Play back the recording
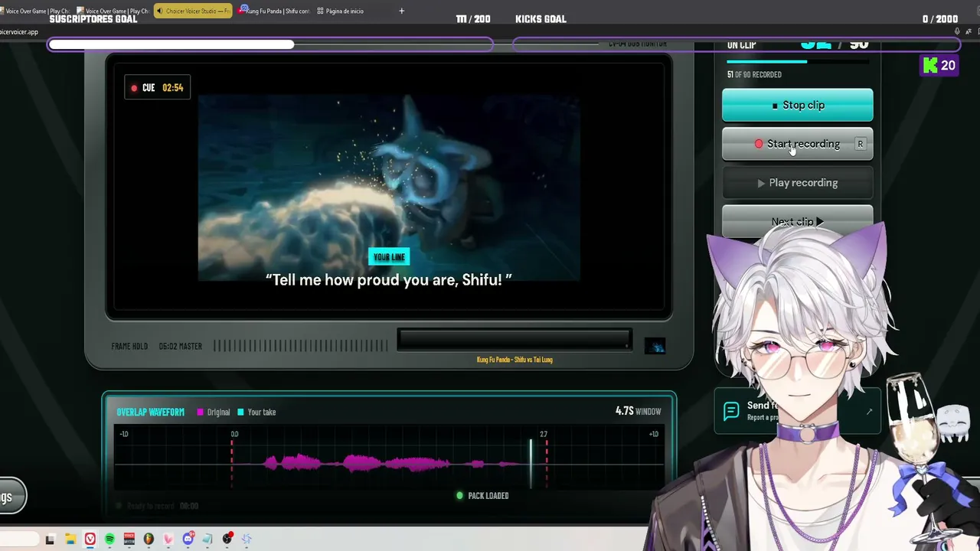The height and width of the screenshot is (551, 980). pyautogui.click(x=797, y=183)
